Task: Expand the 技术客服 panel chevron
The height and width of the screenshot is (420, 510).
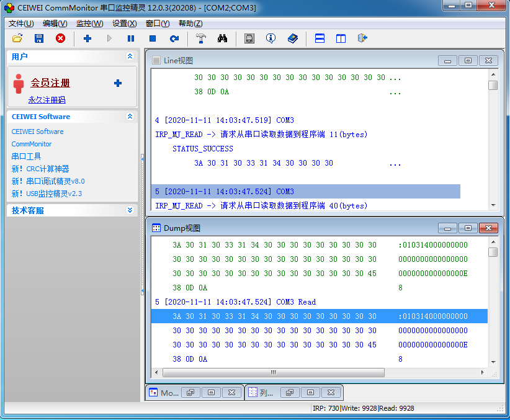Action: 130,210
